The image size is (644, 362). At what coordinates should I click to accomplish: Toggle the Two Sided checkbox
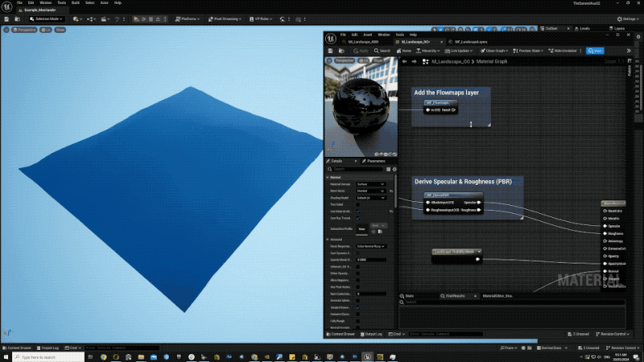click(357, 204)
